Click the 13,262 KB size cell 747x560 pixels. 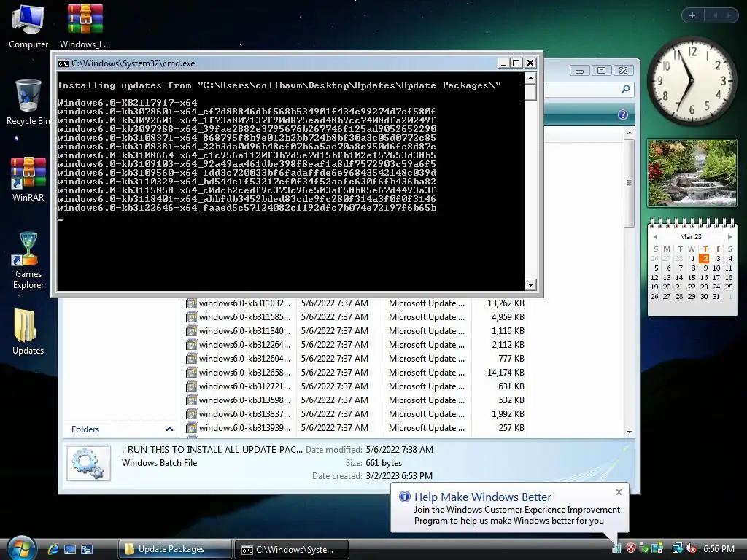point(506,303)
